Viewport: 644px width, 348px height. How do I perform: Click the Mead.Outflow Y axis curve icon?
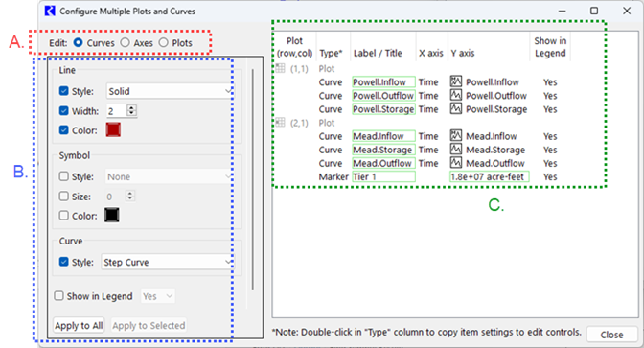[x=456, y=163]
